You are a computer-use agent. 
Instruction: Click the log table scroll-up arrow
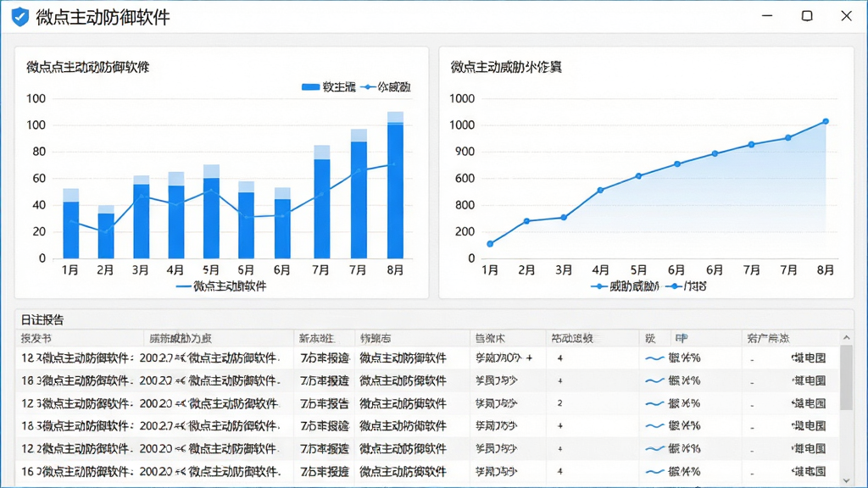(x=847, y=337)
